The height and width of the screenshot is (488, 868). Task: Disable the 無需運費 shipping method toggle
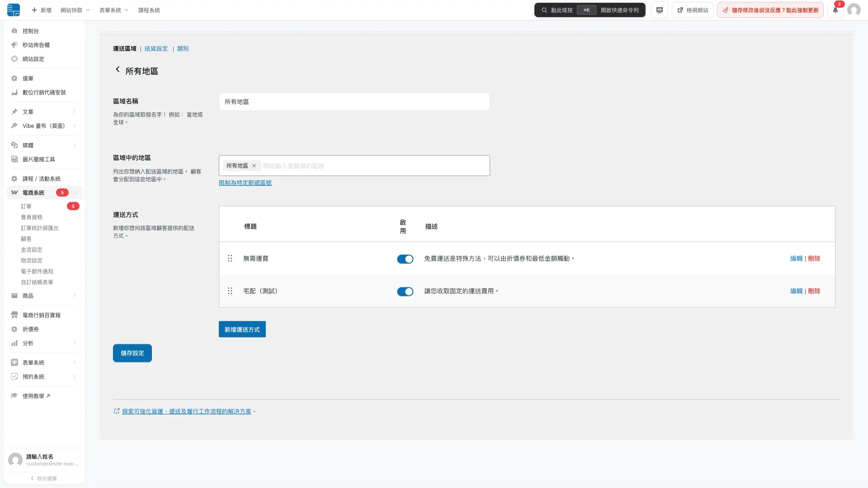(x=405, y=259)
